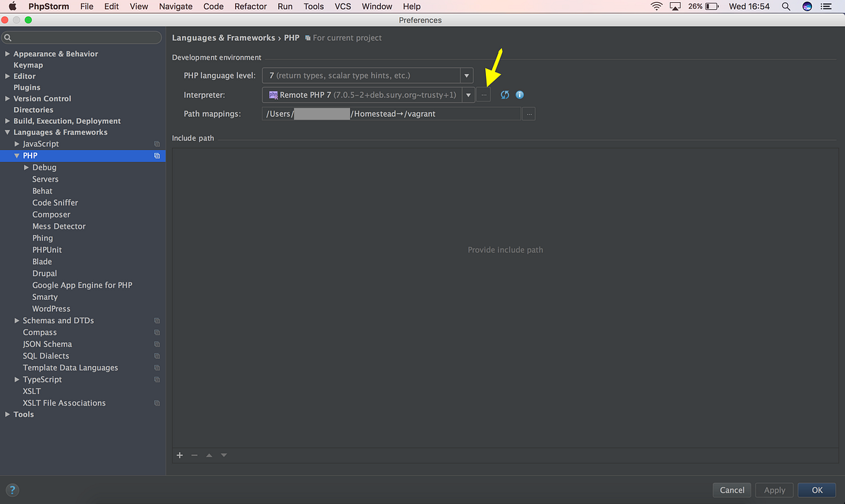This screenshot has height=504, width=845.
Task: Remove include path with minus icon
Action: click(x=194, y=455)
